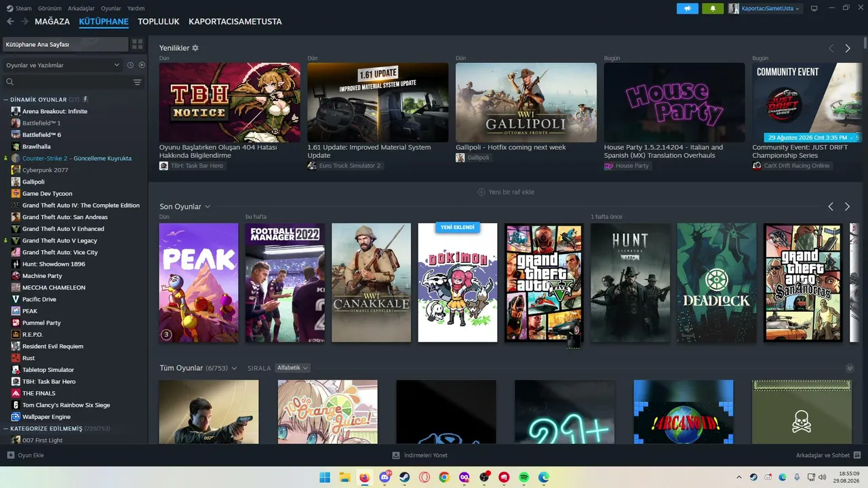
Task: Open İndirmeleri Yönet downloads manager
Action: [x=420, y=455]
